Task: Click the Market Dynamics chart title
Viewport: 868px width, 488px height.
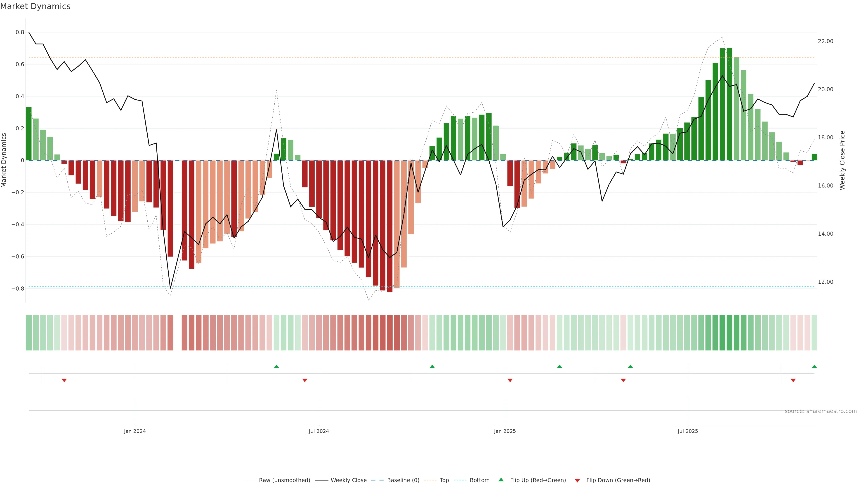Action: click(x=35, y=6)
